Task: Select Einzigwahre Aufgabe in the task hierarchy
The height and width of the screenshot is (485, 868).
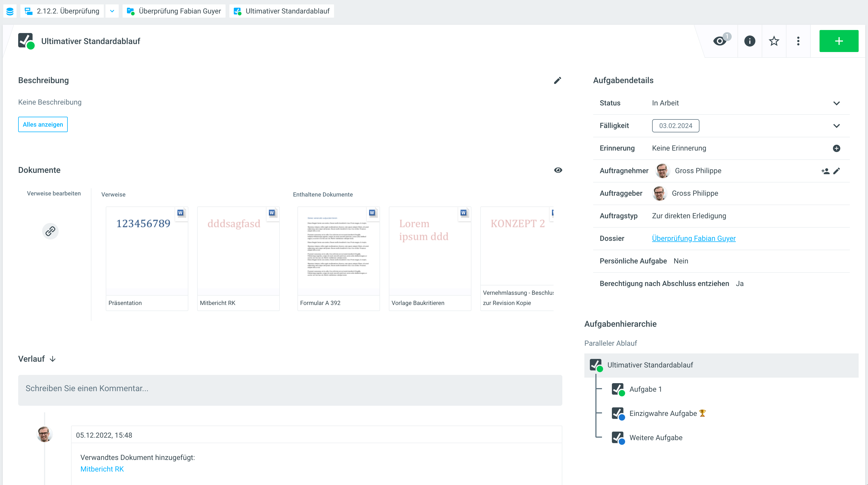Action: coord(663,413)
